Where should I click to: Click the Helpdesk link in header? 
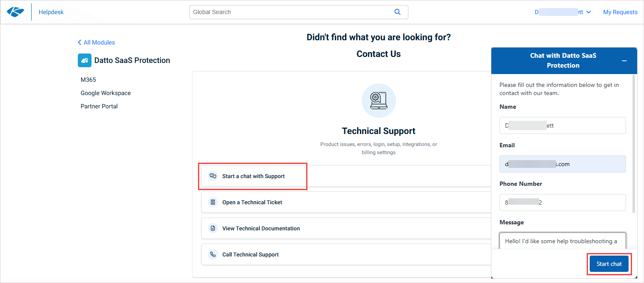pos(51,12)
